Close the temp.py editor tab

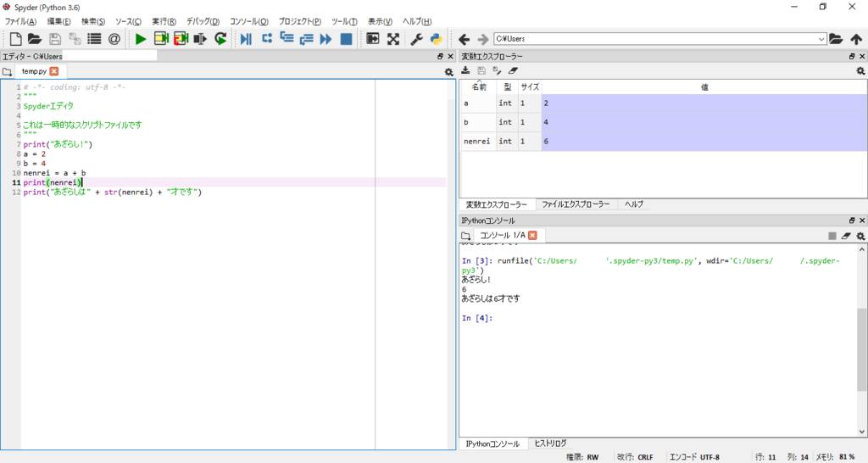53,71
